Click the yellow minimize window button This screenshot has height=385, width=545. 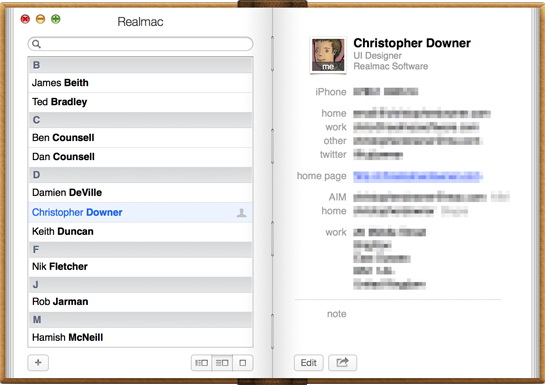[x=40, y=19]
